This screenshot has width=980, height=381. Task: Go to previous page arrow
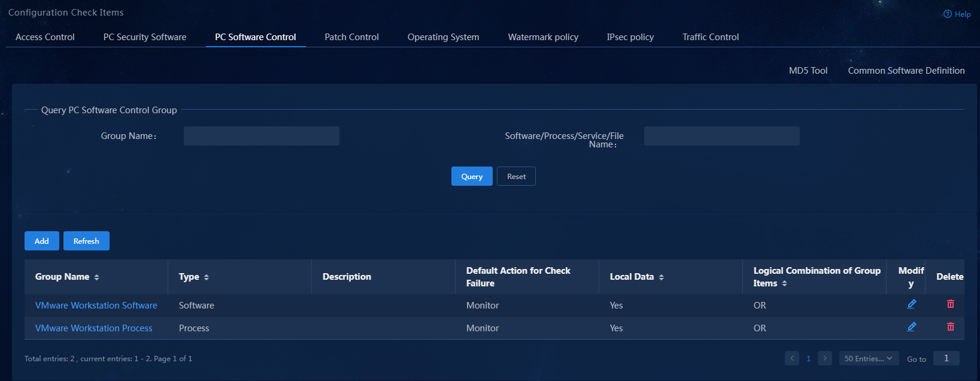pyautogui.click(x=792, y=358)
